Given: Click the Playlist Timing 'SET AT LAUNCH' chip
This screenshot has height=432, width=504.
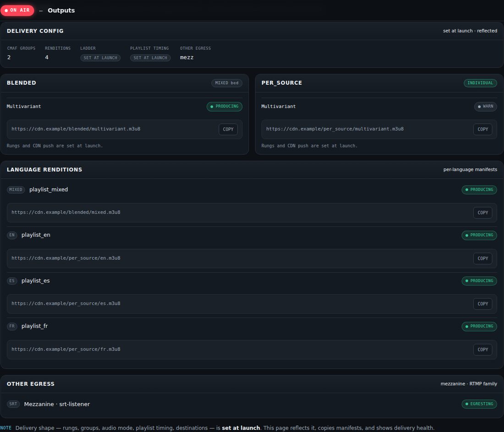Looking at the screenshot, I should click(150, 58).
